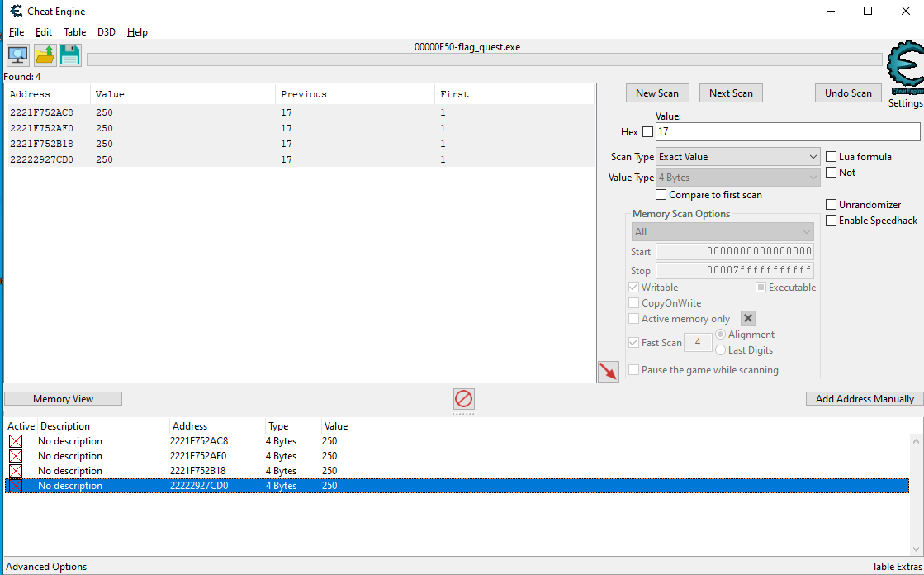Turn on the Unrandomizer checkbox
Viewport: 924px width, 575px height.
coord(832,205)
